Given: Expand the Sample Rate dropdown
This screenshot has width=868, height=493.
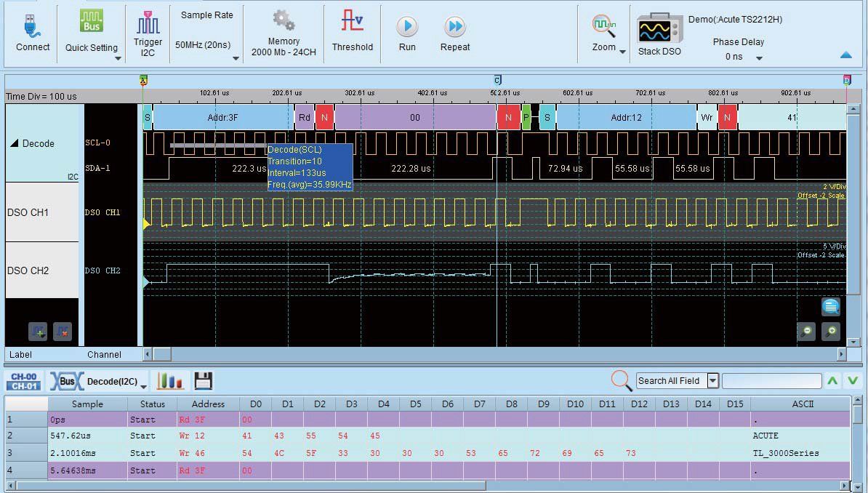Looking at the screenshot, I should (235, 59).
